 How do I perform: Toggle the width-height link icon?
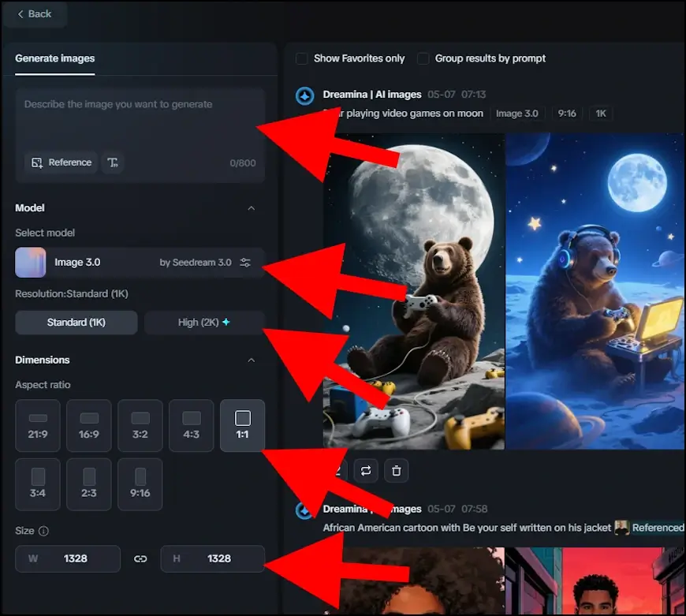(140, 558)
